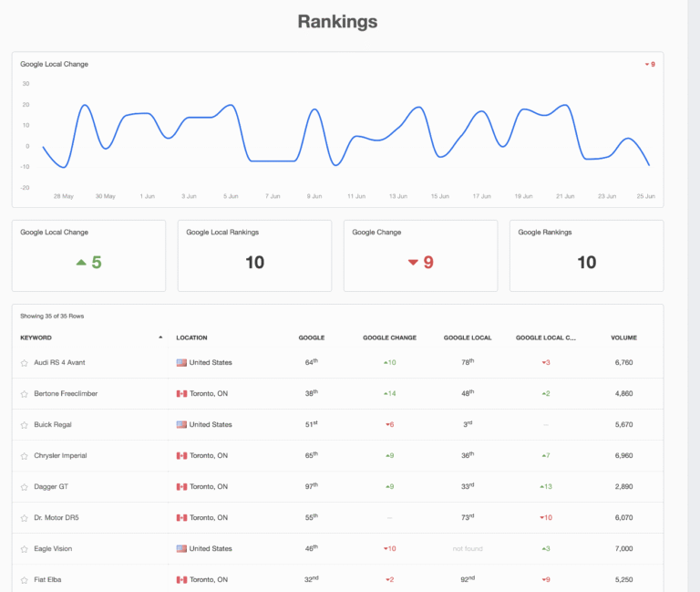Click the down 10 Google change for Eagle Vision
This screenshot has height=592, width=700.
click(390, 548)
